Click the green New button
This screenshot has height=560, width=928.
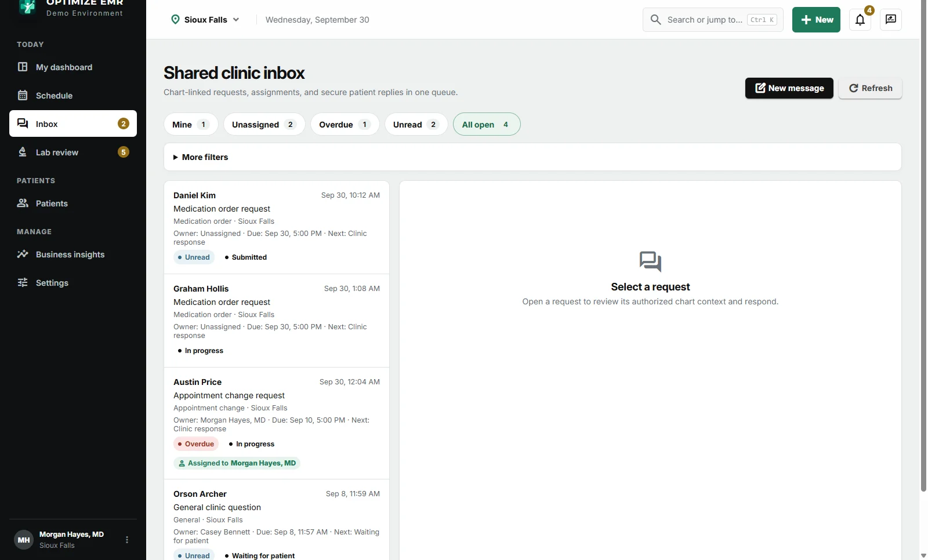pyautogui.click(x=816, y=20)
